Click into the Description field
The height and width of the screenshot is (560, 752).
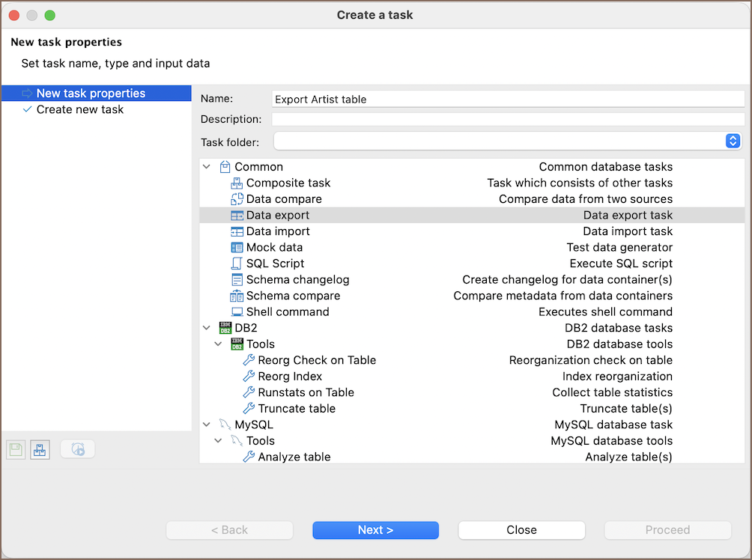(508, 119)
